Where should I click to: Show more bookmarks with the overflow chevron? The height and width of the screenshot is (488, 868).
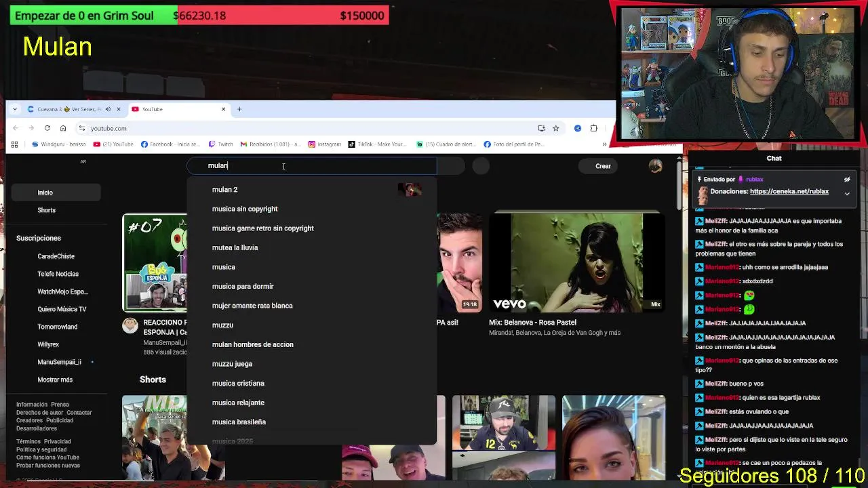[604, 144]
